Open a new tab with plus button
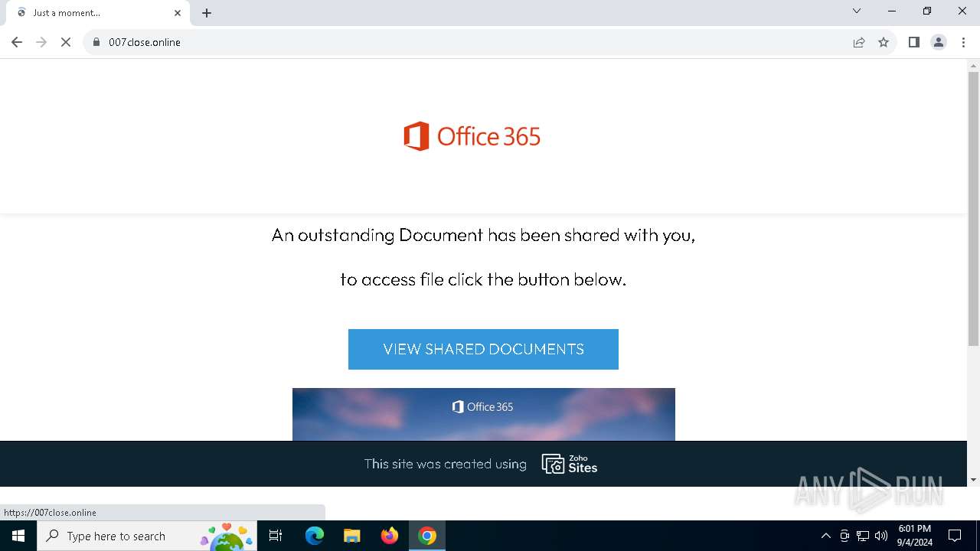Screen dimensions: 980x551 207,13
